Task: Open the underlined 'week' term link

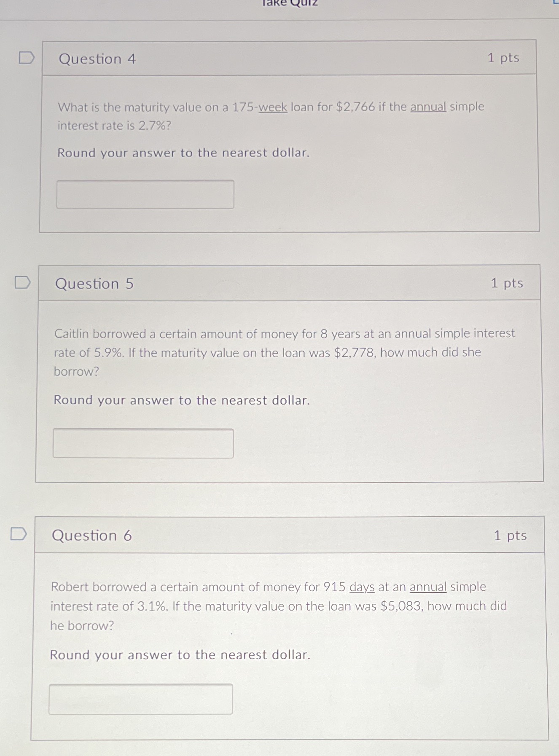Action: tap(272, 107)
